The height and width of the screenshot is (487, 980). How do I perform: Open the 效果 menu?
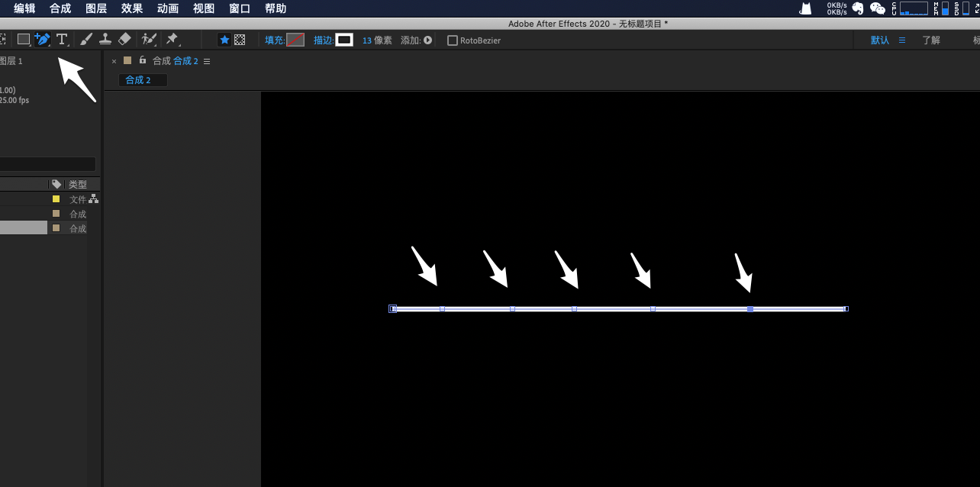pos(132,8)
